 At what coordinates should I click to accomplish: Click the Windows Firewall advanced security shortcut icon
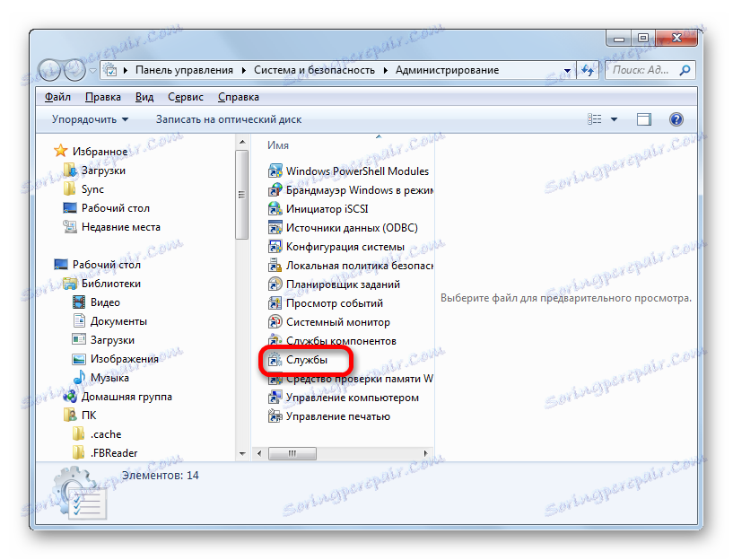tap(275, 189)
